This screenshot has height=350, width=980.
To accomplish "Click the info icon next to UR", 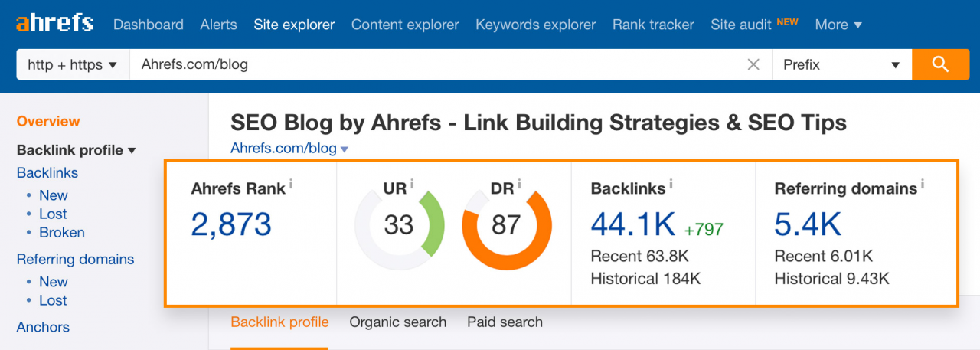I will [x=412, y=184].
